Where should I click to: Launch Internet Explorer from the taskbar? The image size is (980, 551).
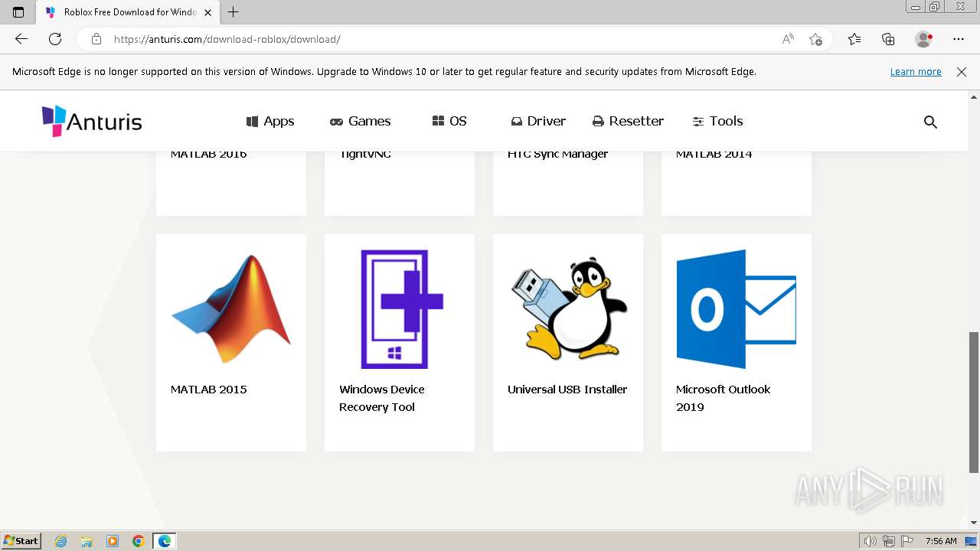pos(61,541)
